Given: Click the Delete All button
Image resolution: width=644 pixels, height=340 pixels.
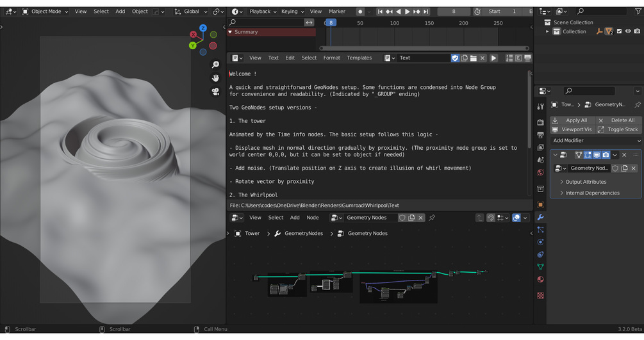Looking at the screenshot, I should pyautogui.click(x=618, y=120).
